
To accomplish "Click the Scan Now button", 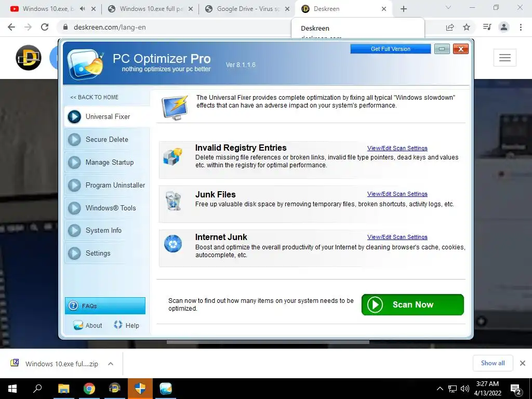I will pos(413,304).
